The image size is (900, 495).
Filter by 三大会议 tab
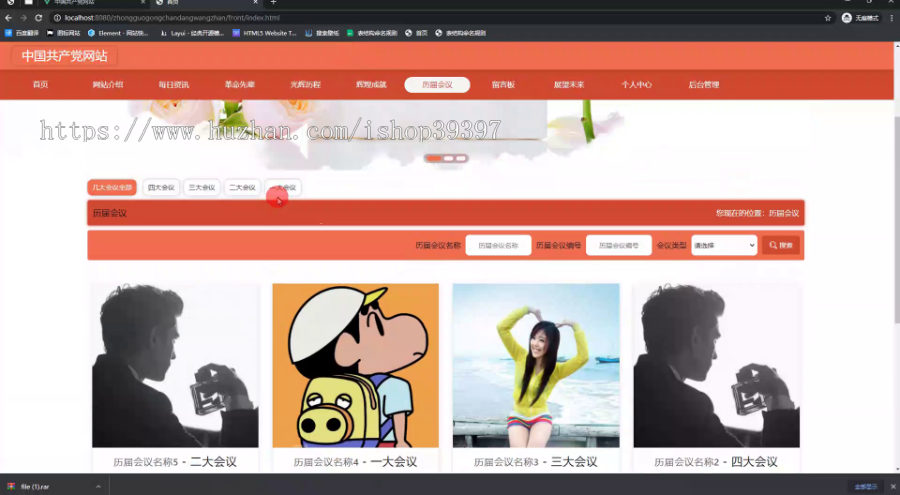tap(201, 187)
